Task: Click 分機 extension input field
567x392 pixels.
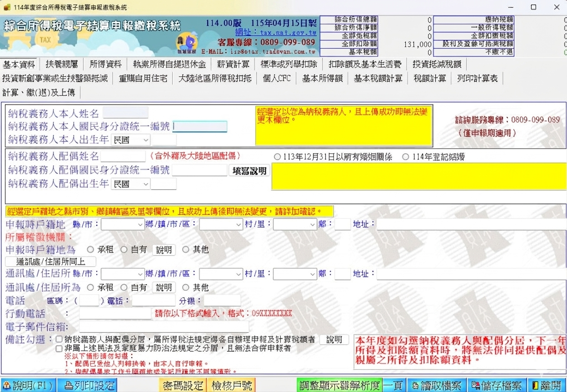Action: pos(222,300)
